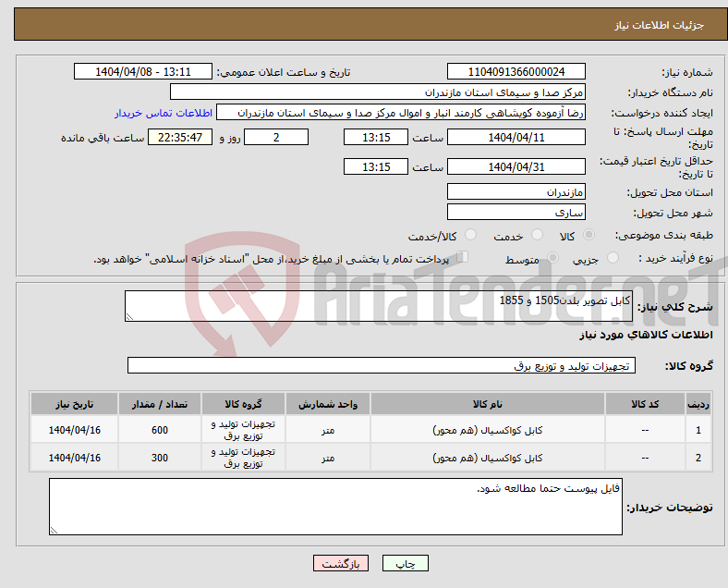Click the buyer organization name field
Image resolution: width=728 pixels, height=588 pixels.
pyautogui.click(x=378, y=92)
